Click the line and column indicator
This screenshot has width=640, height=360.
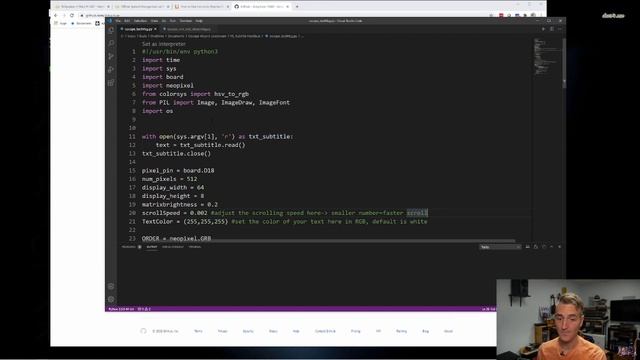tap(489, 309)
